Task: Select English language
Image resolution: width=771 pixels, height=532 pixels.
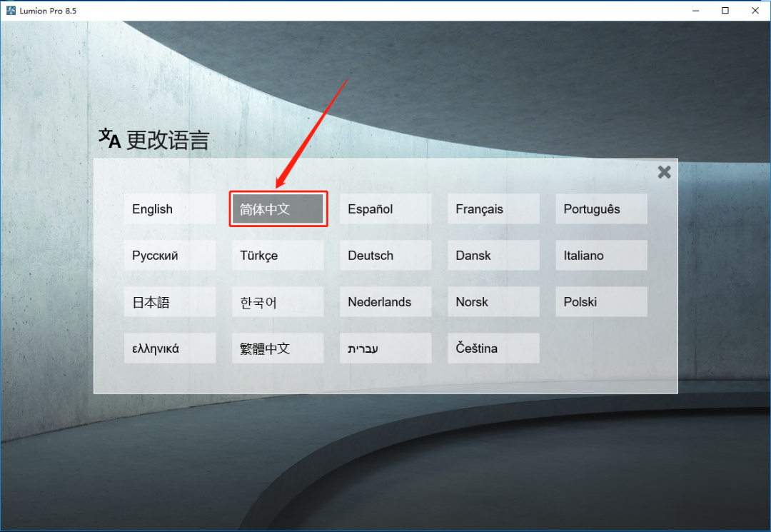Action: coord(170,209)
